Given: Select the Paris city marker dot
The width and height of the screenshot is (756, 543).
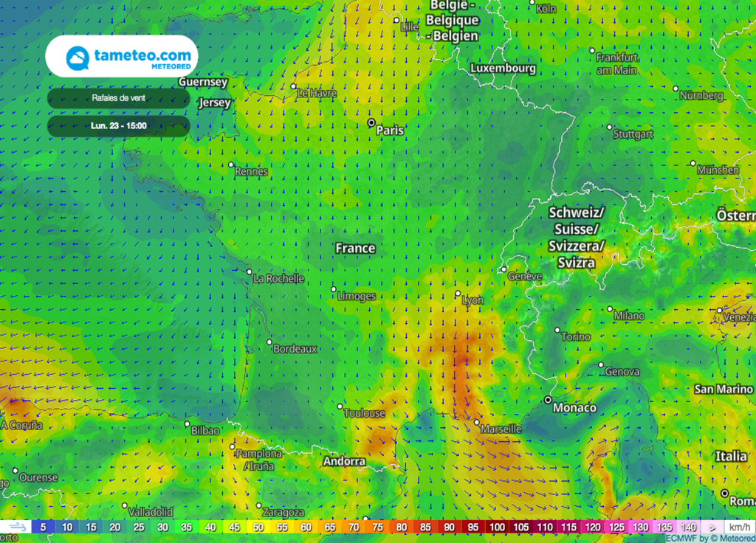Looking at the screenshot, I should 371,123.
